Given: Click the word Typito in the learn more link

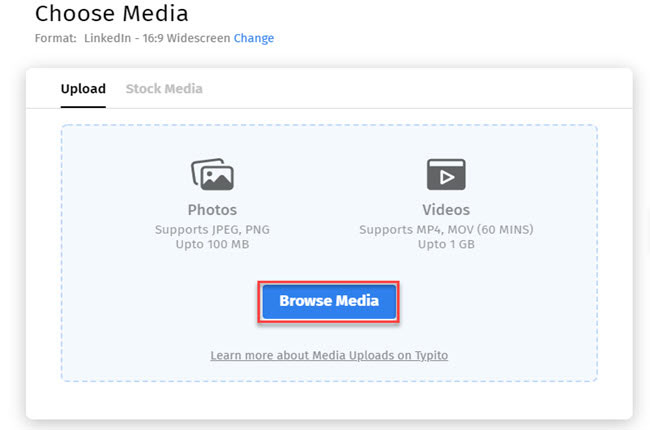Looking at the screenshot, I should click(430, 356).
